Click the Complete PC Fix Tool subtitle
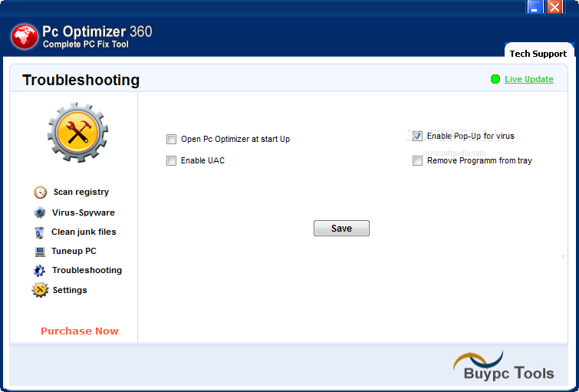Screen dimensions: 579x392 86,44
